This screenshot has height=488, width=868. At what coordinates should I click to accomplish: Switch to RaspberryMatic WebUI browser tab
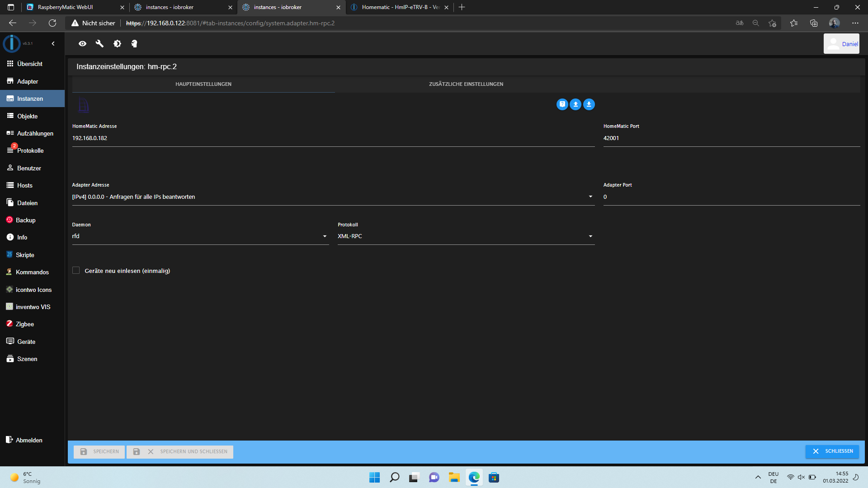click(75, 7)
